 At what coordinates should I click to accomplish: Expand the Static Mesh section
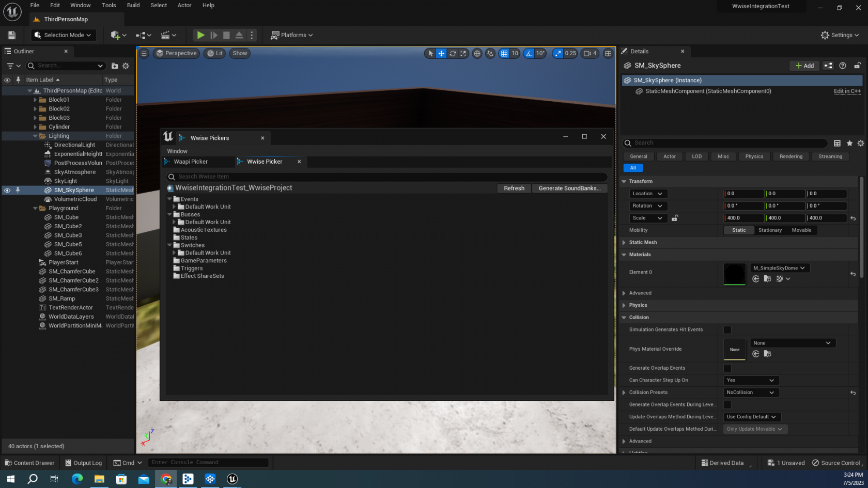(x=624, y=242)
